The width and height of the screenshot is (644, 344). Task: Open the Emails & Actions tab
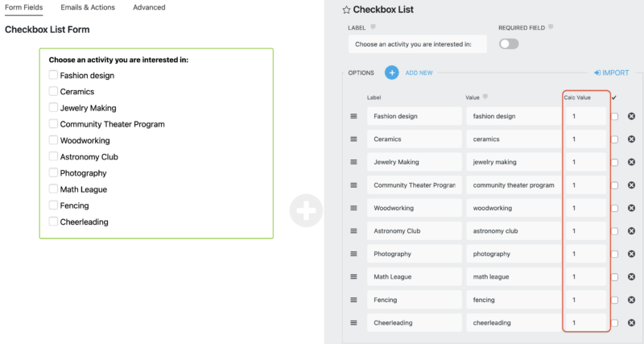pos(88,7)
